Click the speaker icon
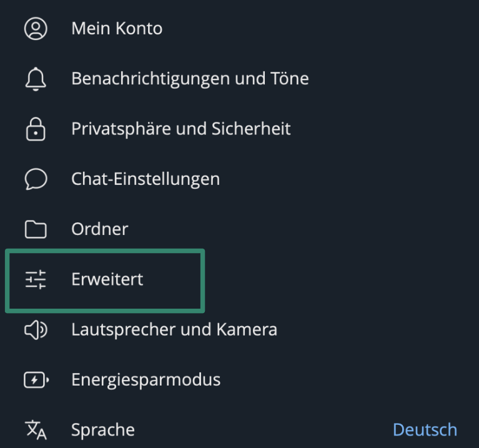479x448 pixels. pos(36,329)
